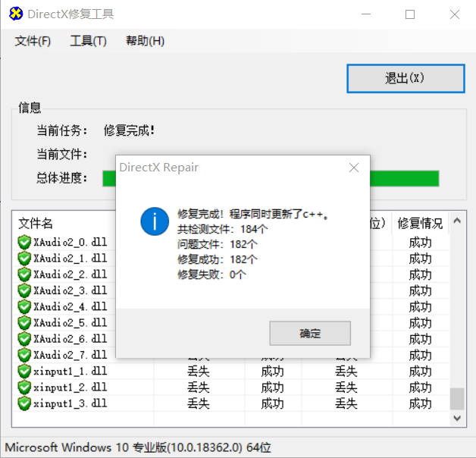The image size is (476, 458).
Task: Click green shield icon for XAudio2_0.dll
Action: (24, 243)
